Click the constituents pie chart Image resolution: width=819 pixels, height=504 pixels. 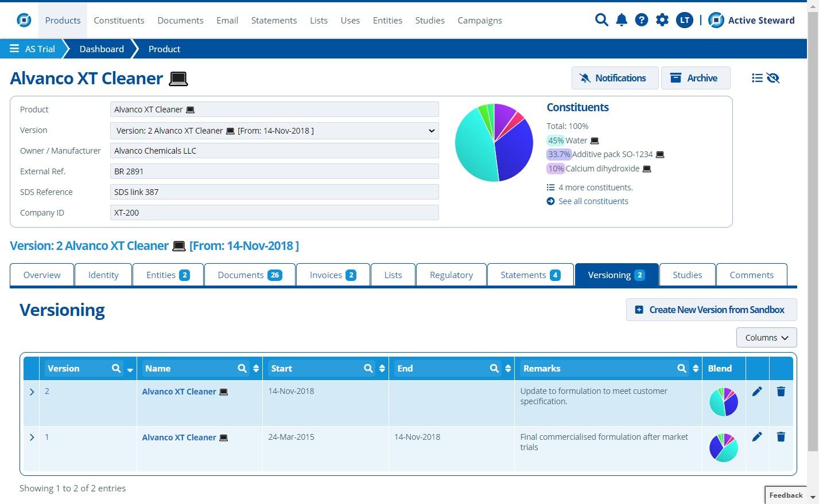pyautogui.click(x=494, y=142)
